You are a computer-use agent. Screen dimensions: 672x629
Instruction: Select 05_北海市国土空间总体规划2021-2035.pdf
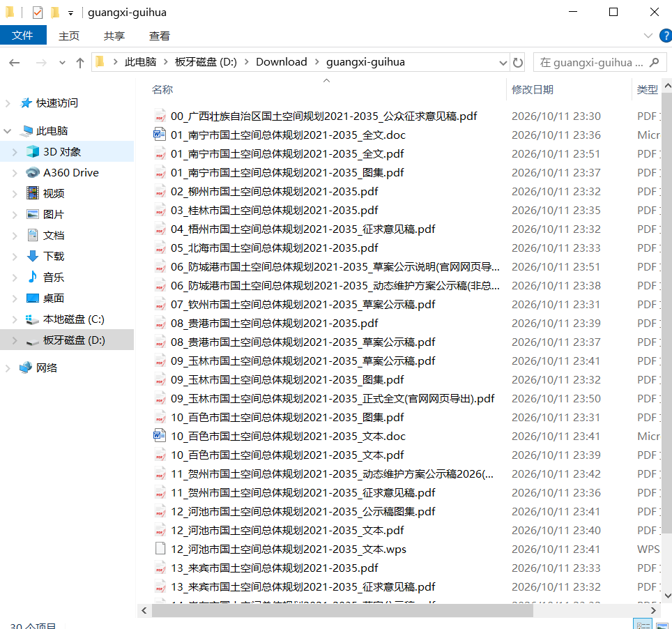click(x=274, y=248)
